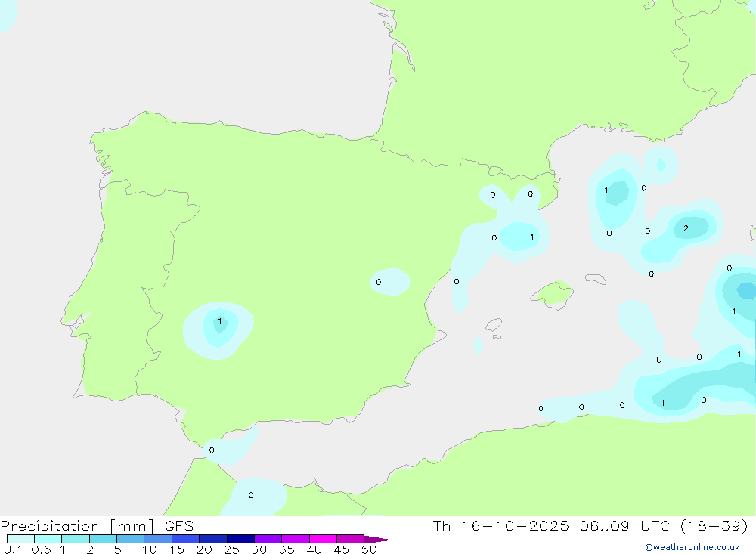Screen dimensions: 756x554
Task: Click the '0' value over northern Morocco
Action: (x=251, y=495)
